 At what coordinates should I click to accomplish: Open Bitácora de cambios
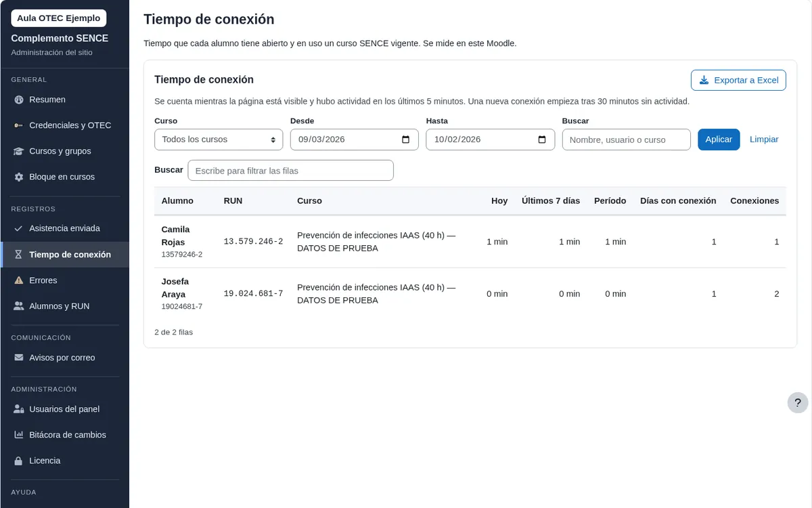[x=65, y=435]
